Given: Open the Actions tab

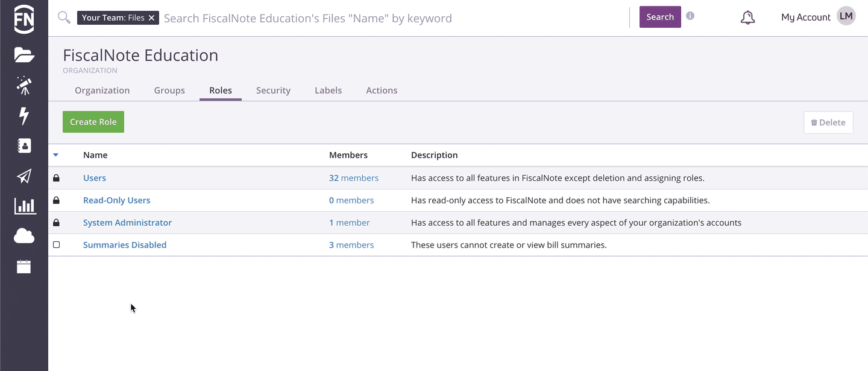Looking at the screenshot, I should [382, 90].
